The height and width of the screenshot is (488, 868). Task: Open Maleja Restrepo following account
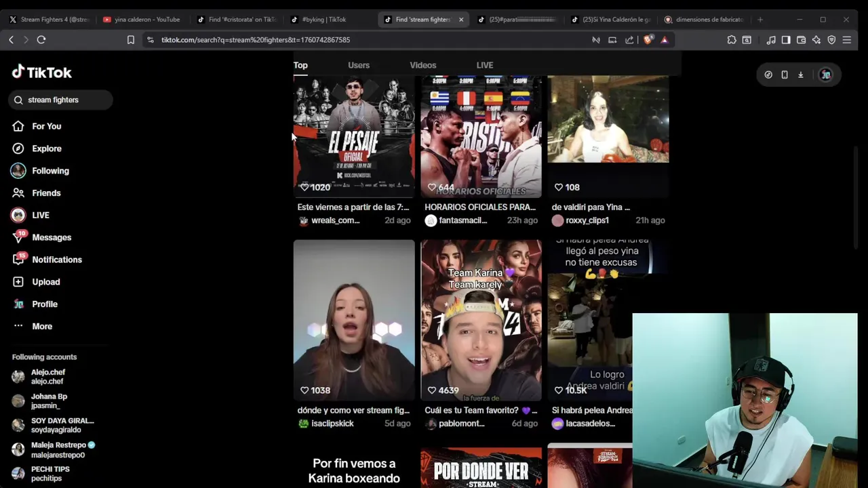(x=54, y=449)
